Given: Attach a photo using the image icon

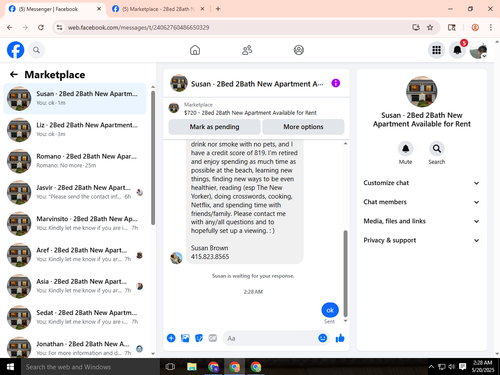Looking at the screenshot, I should pos(185,338).
